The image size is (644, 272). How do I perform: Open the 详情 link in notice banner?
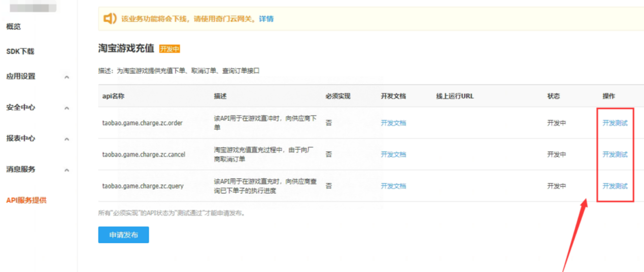coord(266,19)
